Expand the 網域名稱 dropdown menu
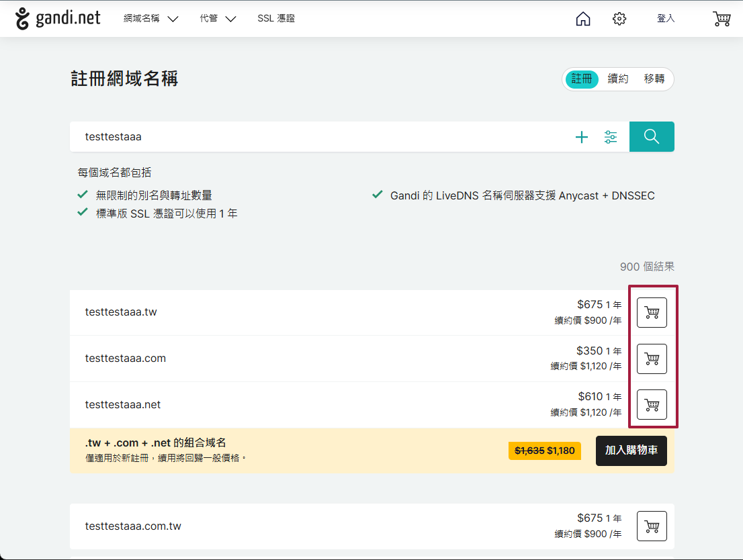 [x=150, y=19]
